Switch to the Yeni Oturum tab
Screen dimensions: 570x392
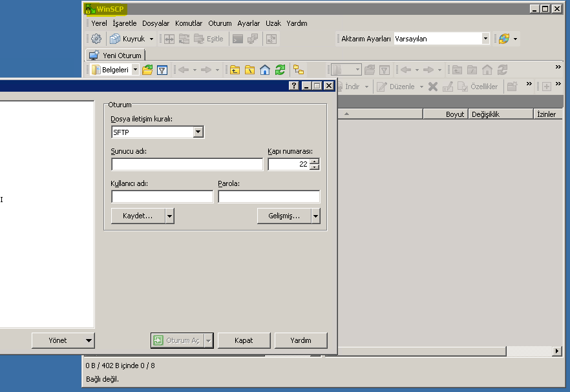click(116, 56)
